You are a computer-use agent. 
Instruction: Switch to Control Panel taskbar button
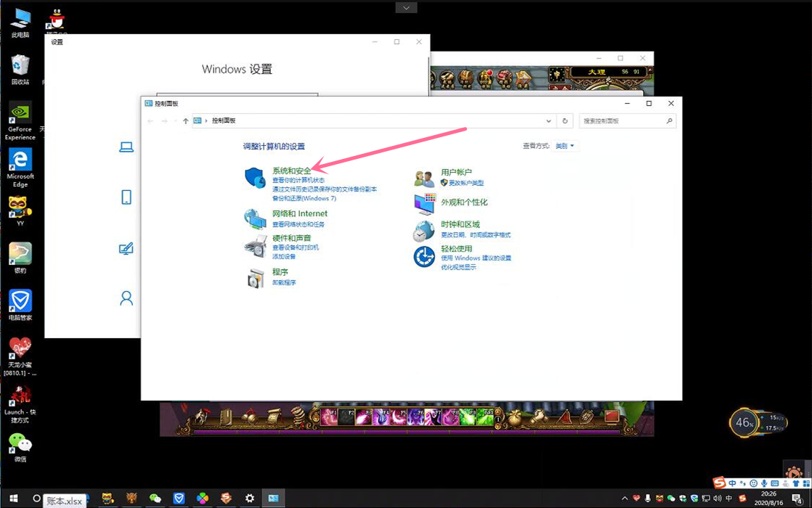(273, 498)
